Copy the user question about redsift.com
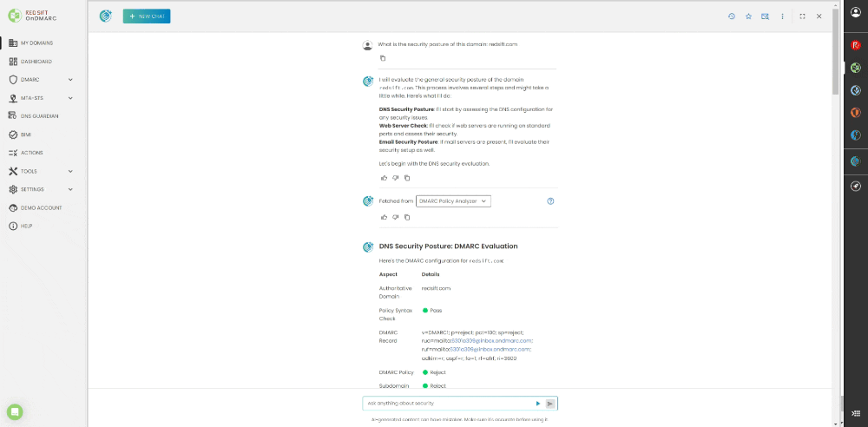The height and width of the screenshot is (427, 868). pyautogui.click(x=383, y=58)
